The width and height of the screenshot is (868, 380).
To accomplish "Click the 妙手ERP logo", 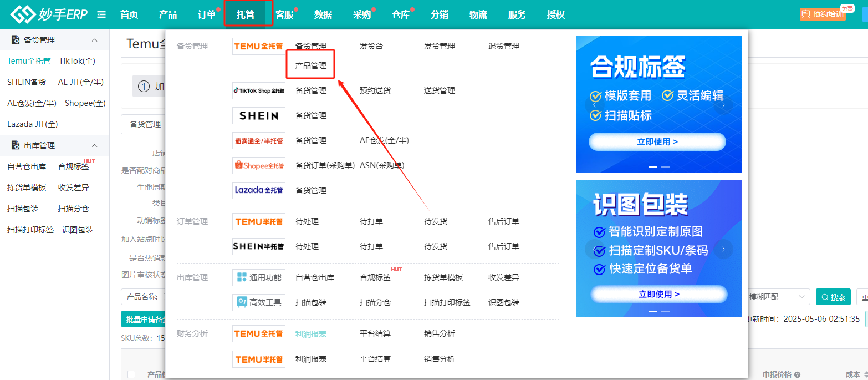I will (49, 14).
